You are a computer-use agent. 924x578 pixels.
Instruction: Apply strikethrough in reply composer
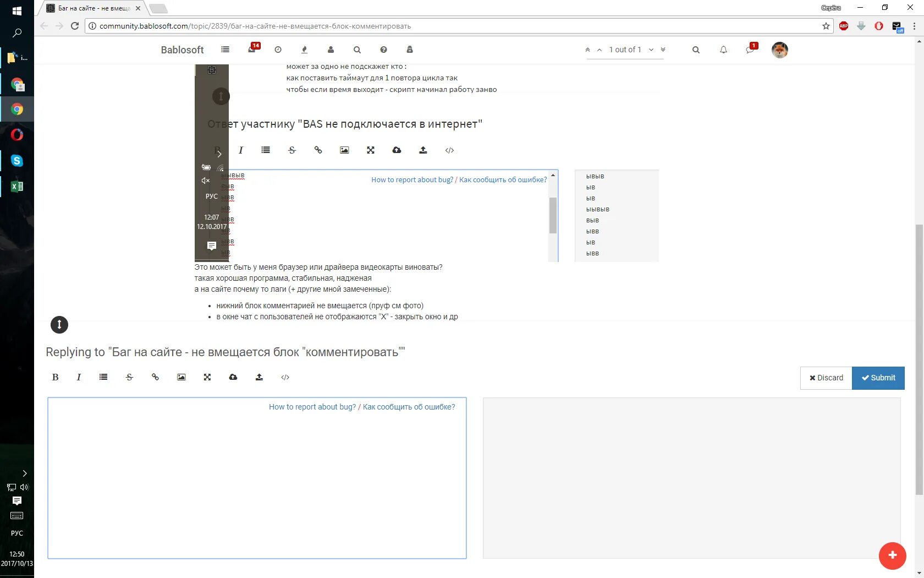tap(129, 377)
